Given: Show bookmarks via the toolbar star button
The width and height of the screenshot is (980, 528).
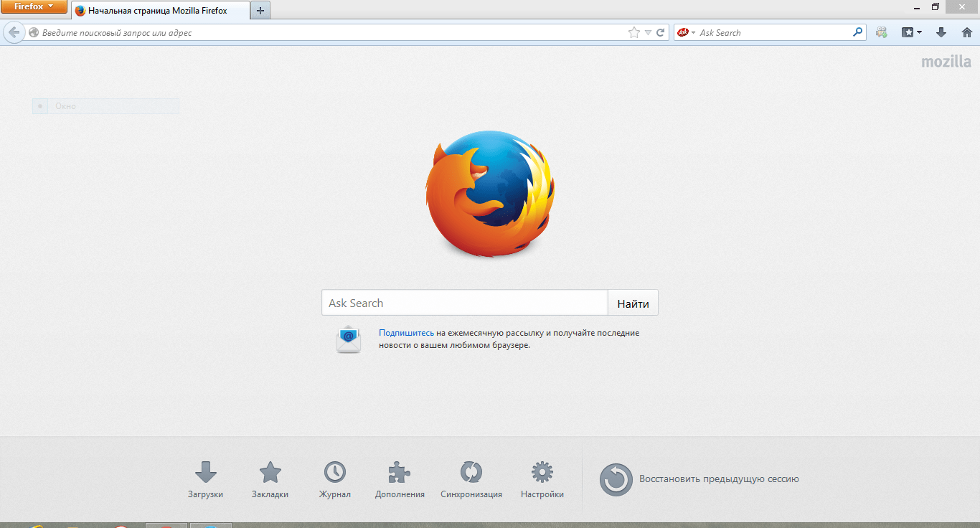Looking at the screenshot, I should [x=908, y=32].
